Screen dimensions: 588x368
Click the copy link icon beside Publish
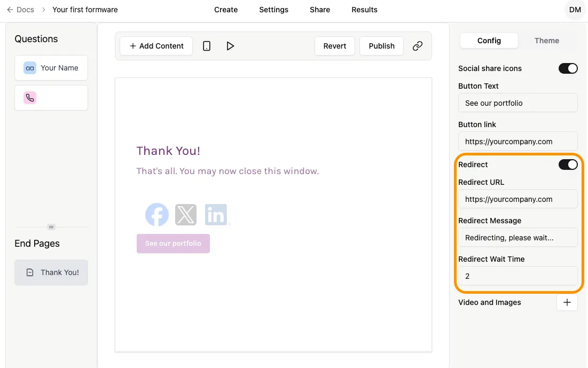pyautogui.click(x=418, y=46)
